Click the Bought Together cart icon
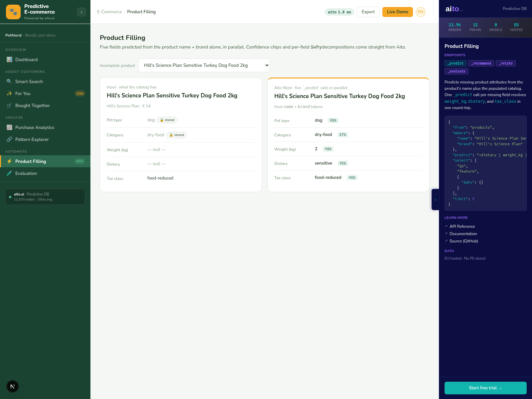 point(9,105)
